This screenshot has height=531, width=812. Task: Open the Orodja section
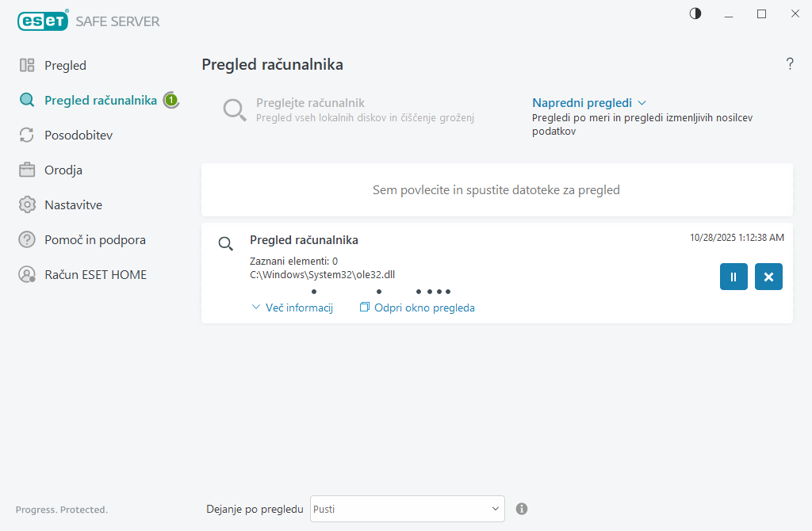[x=63, y=170]
